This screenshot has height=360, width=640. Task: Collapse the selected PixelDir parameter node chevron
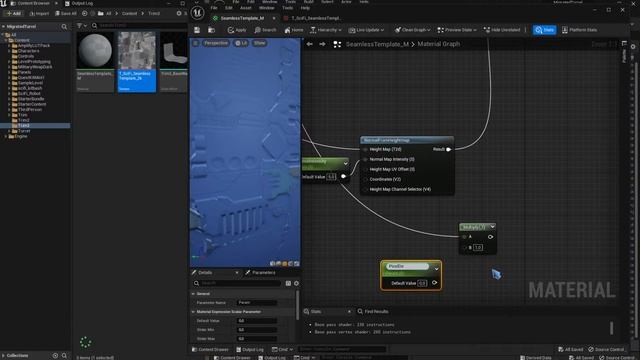(x=436, y=269)
